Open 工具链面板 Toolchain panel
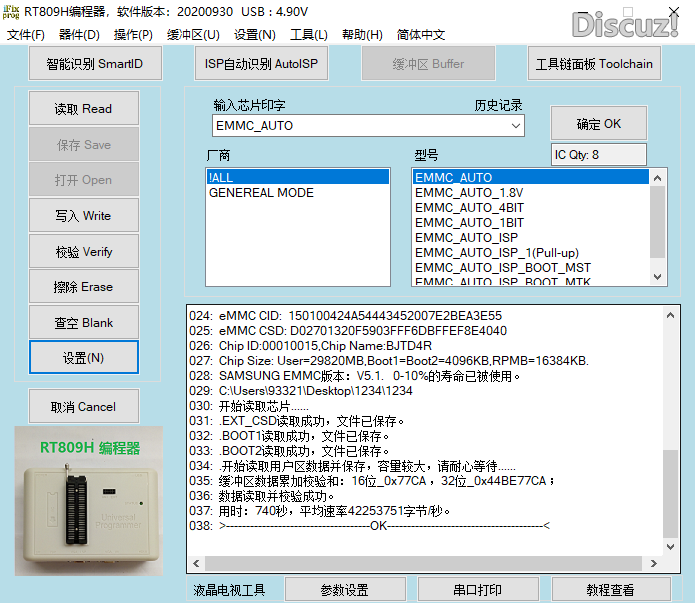695x603 pixels. (594, 64)
